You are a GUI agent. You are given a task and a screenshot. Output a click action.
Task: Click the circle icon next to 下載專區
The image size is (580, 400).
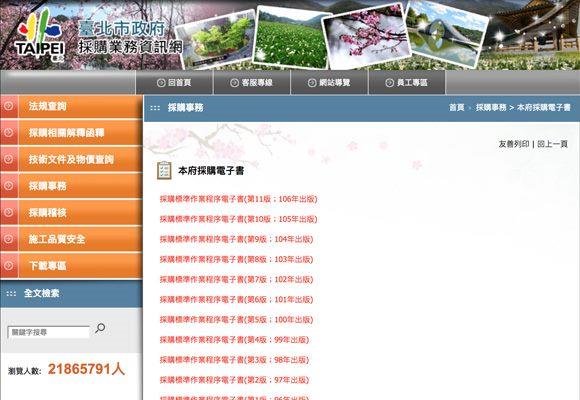point(8,266)
